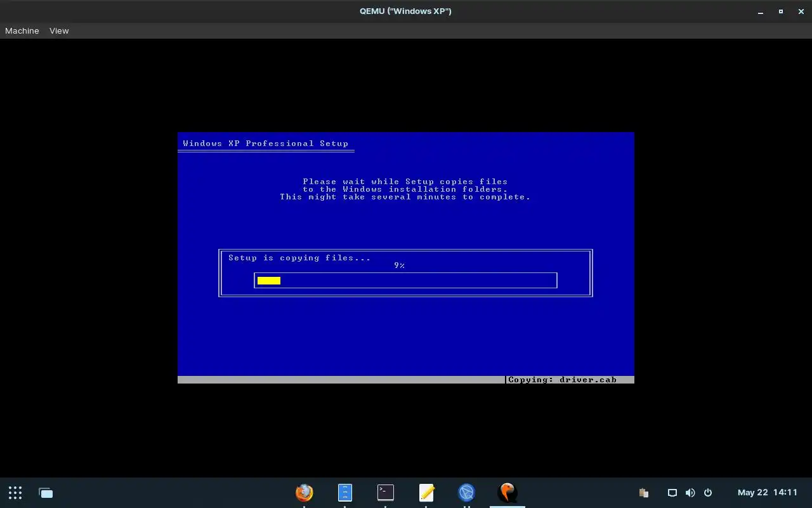This screenshot has width=812, height=508.
Task: Open the clipboard tray icon
Action: pos(644,493)
